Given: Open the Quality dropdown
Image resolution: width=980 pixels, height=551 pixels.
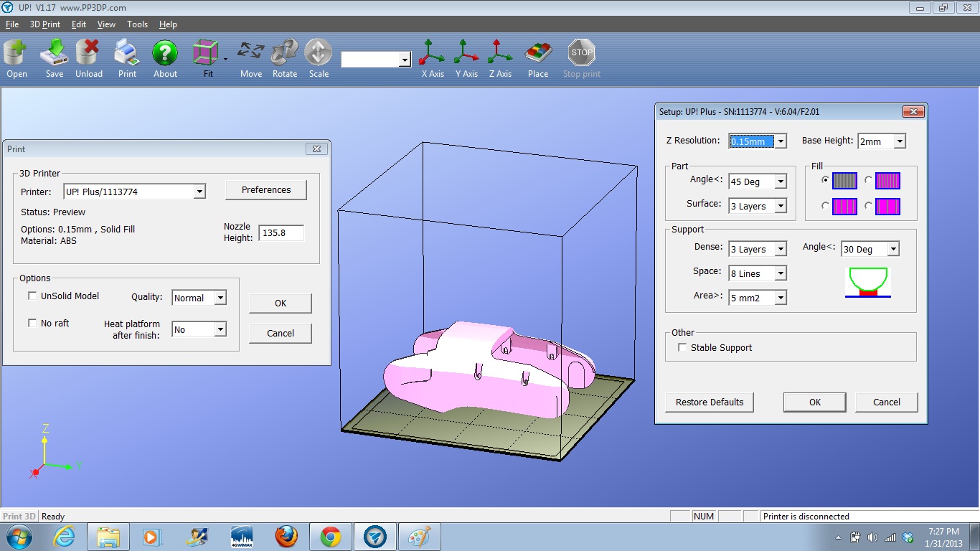Looking at the screenshot, I should click(x=220, y=298).
